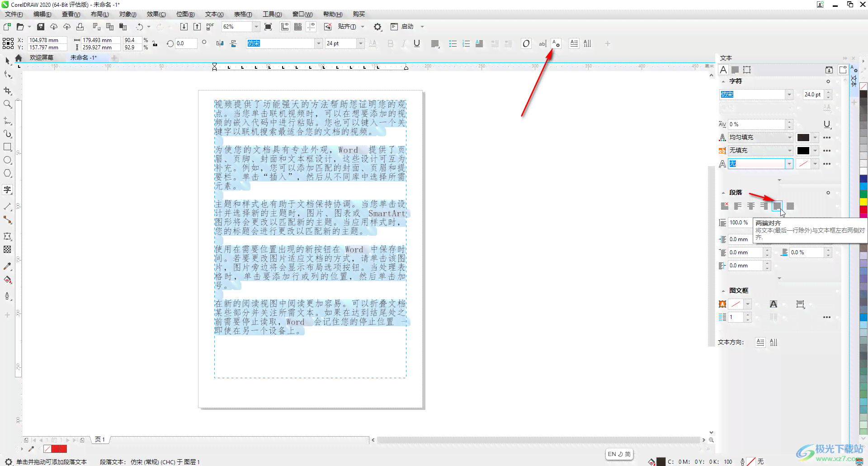Open font name dropdown in property bar
Screen dimensions: 868x466
coord(319,43)
